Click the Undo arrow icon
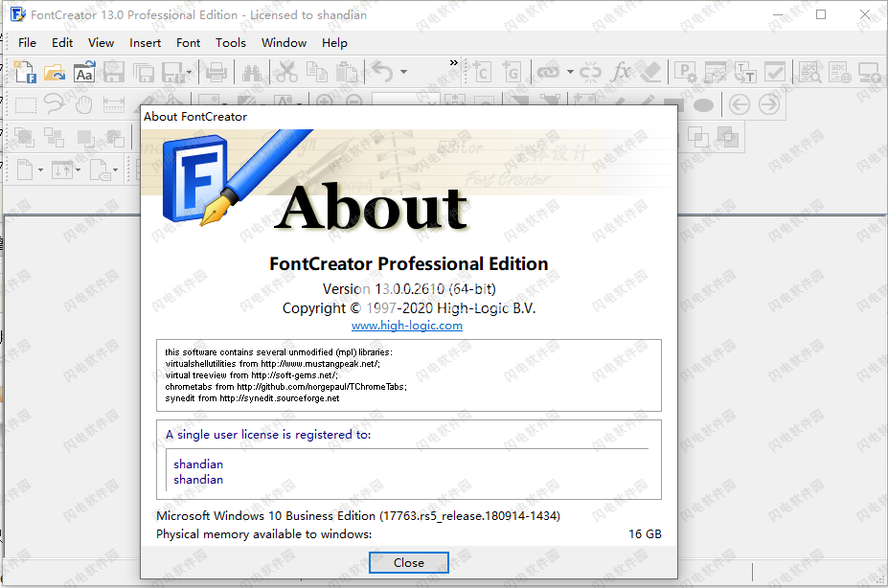888x588 pixels. 382,72
